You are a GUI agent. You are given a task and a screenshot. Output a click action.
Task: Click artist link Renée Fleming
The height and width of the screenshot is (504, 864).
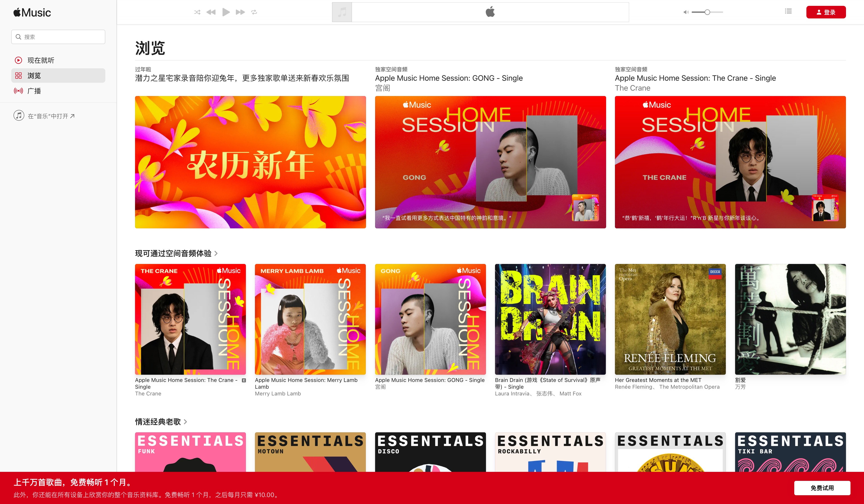click(x=633, y=387)
